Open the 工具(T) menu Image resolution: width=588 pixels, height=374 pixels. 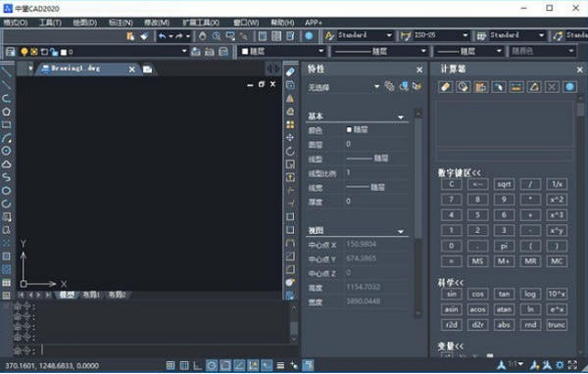(x=50, y=23)
